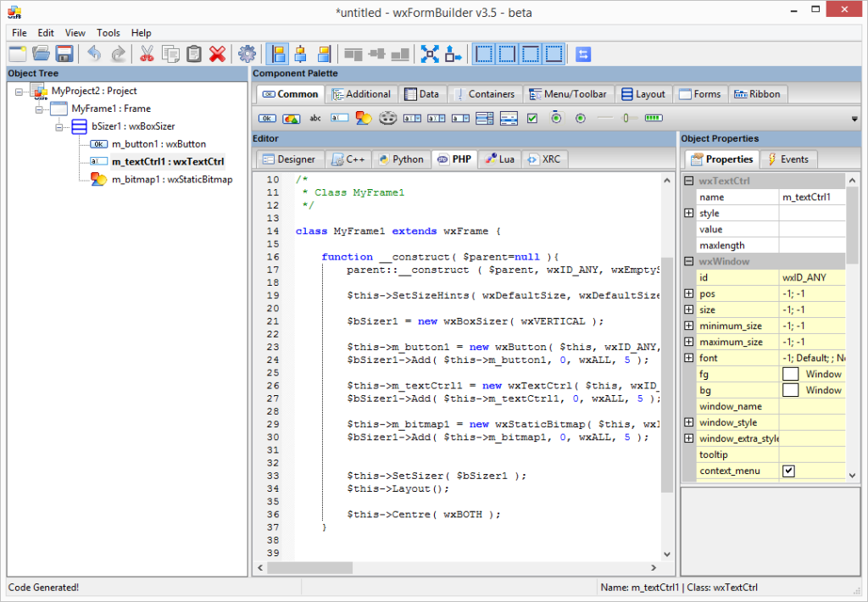Viewport: 868px width, 602px height.
Task: Expand the font property row
Action: (688, 359)
